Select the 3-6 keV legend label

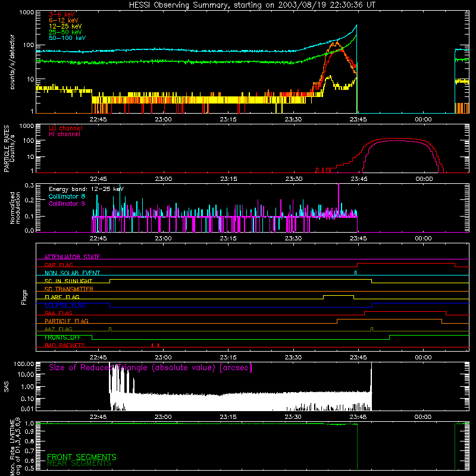click(62, 14)
